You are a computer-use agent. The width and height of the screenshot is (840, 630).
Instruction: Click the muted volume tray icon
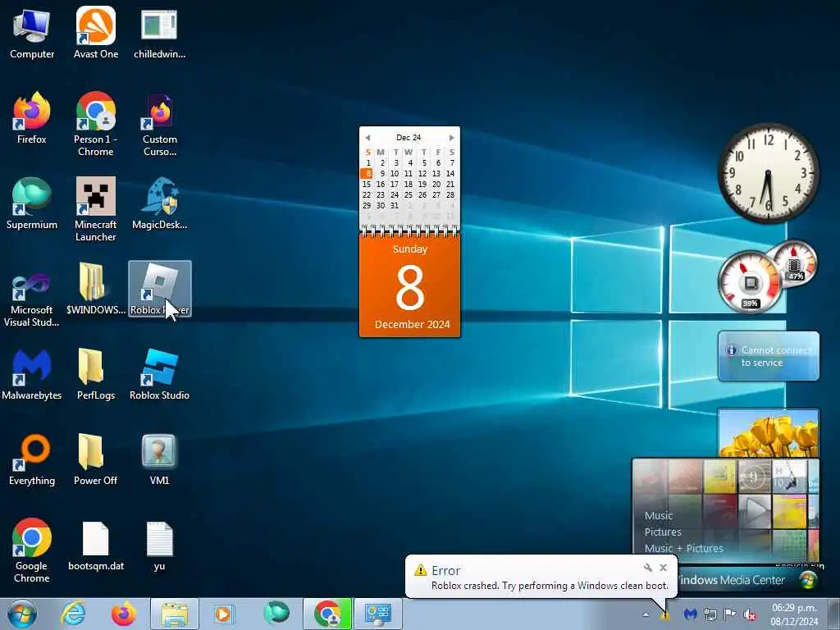(750, 614)
